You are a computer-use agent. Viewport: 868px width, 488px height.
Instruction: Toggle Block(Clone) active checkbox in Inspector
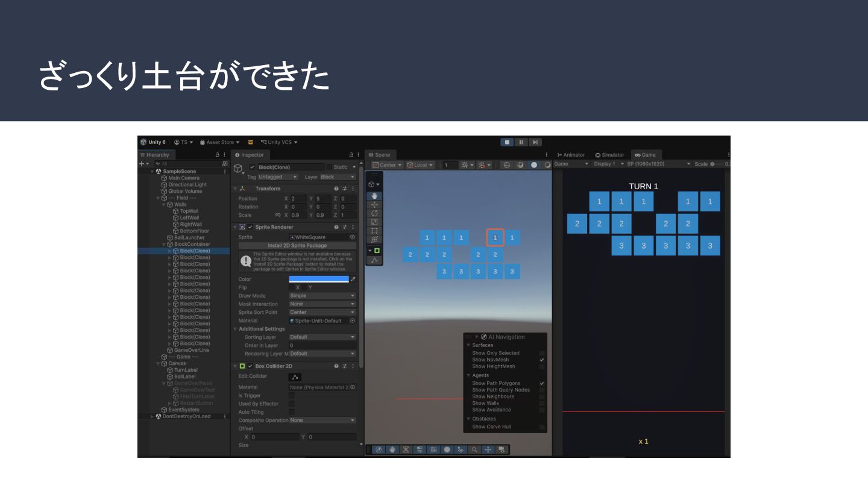(253, 167)
